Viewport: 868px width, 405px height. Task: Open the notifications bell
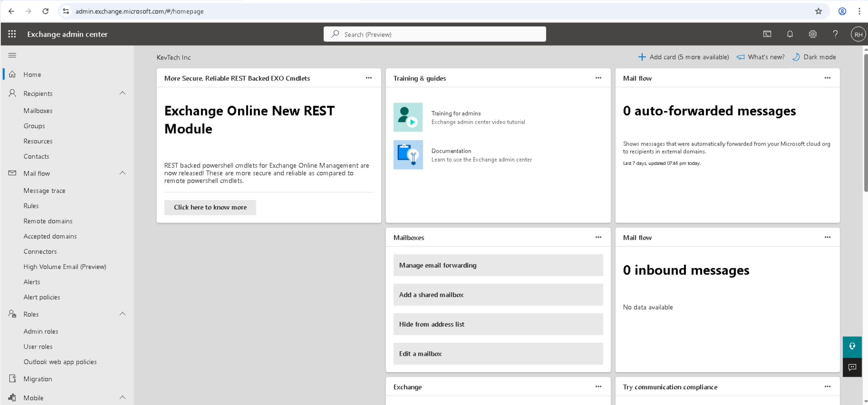point(790,34)
